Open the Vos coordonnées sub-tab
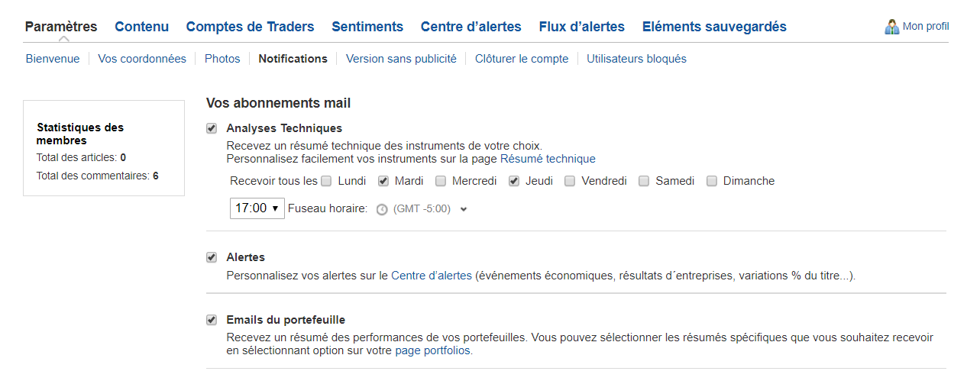This screenshot has width=980, height=384. (142, 59)
